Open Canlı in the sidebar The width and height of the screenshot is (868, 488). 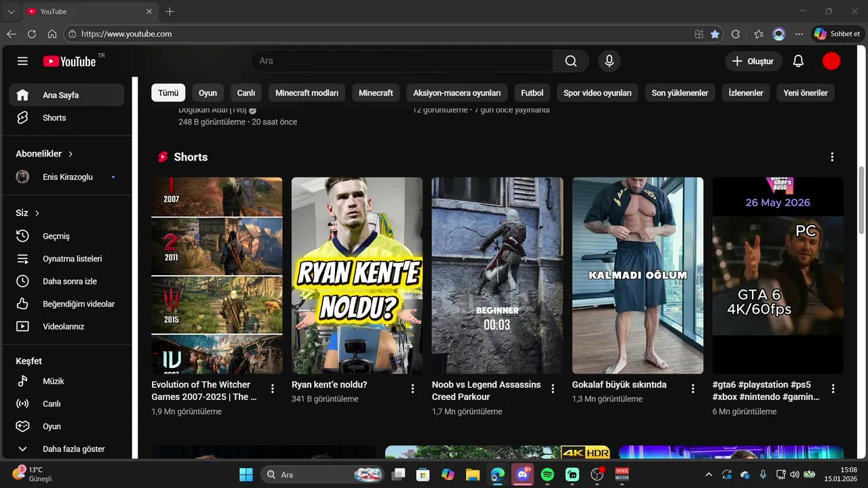[66, 403]
